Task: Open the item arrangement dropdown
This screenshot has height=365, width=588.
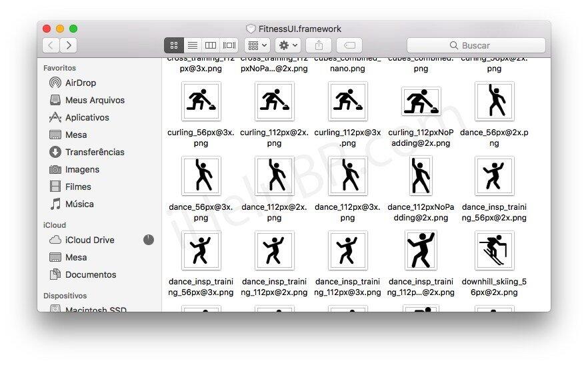Action: point(257,45)
